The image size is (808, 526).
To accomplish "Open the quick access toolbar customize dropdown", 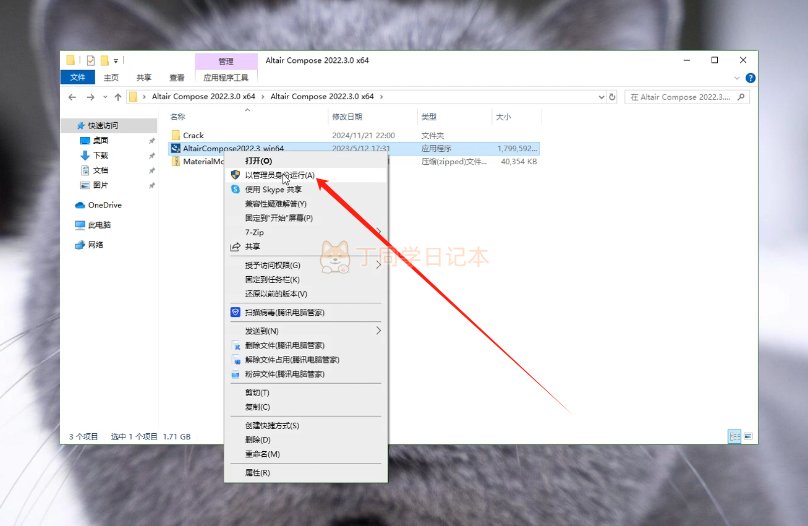I will (x=116, y=61).
